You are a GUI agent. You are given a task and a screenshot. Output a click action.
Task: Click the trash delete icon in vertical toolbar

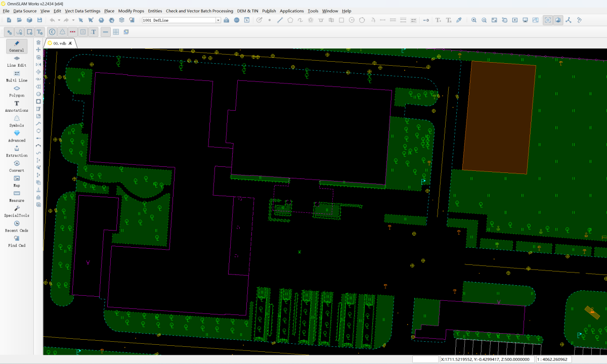click(38, 42)
